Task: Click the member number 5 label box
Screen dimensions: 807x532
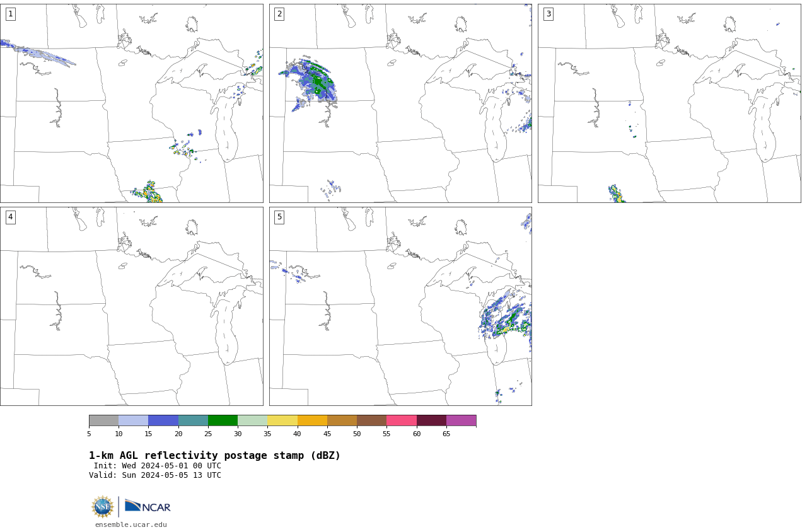Action: click(x=279, y=217)
